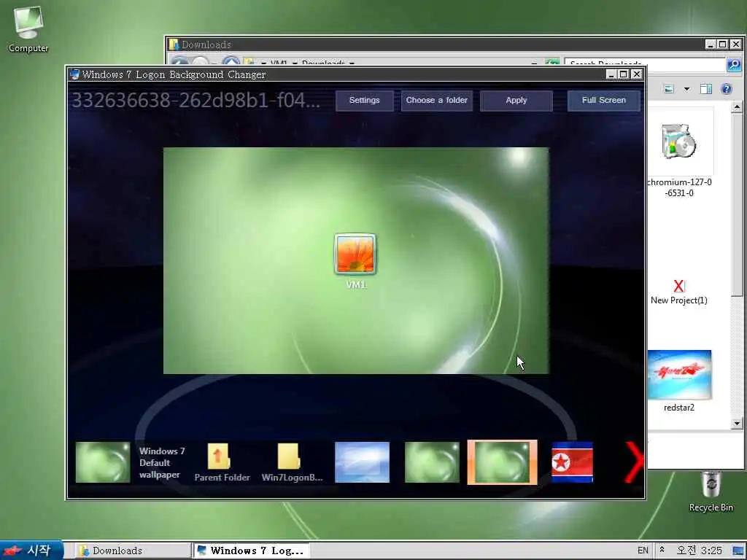The width and height of the screenshot is (747, 560).
Task: Select the unhighlighted green swirl thumbnail next to the blue one
Action: [432, 462]
